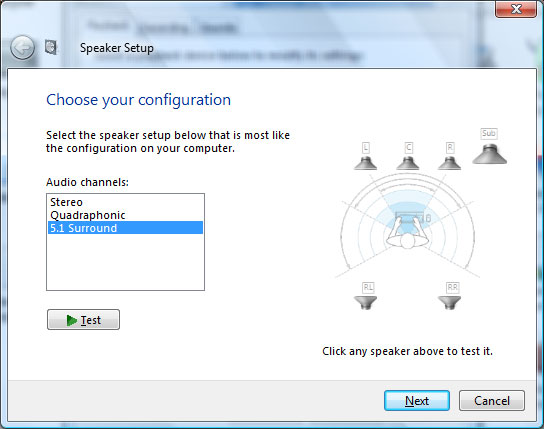544x429 pixels.
Task: Click the RL label box
Action: click(x=368, y=288)
